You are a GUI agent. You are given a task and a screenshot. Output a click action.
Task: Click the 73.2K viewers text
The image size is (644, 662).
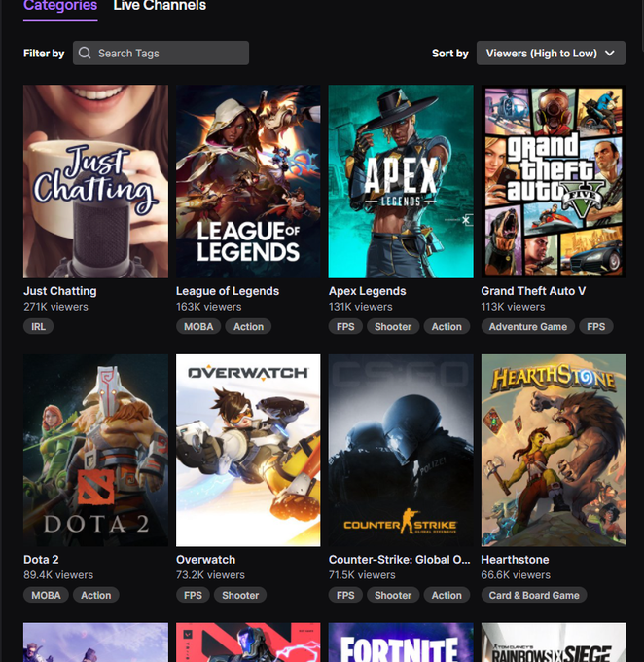210,575
